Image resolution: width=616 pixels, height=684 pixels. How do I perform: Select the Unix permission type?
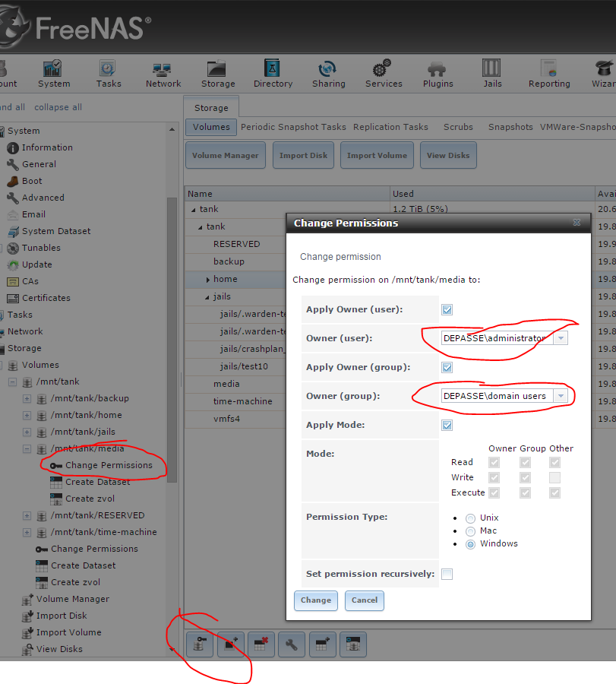click(470, 518)
